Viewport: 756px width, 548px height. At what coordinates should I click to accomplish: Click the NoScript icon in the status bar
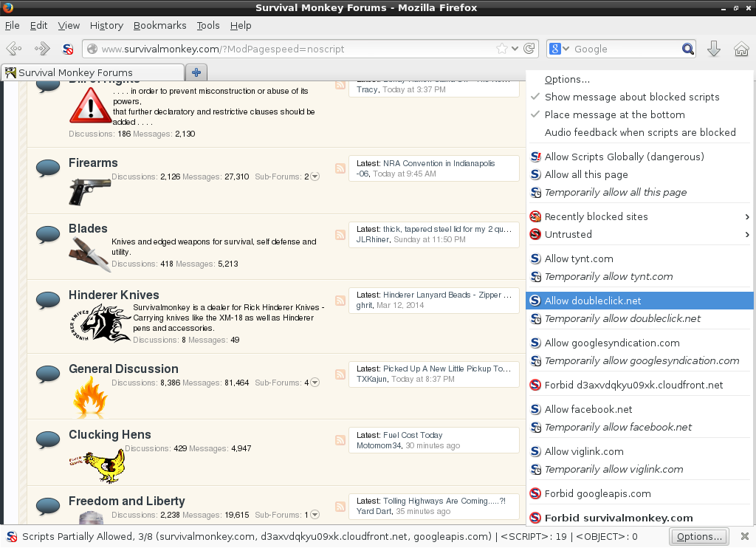pos(12,536)
